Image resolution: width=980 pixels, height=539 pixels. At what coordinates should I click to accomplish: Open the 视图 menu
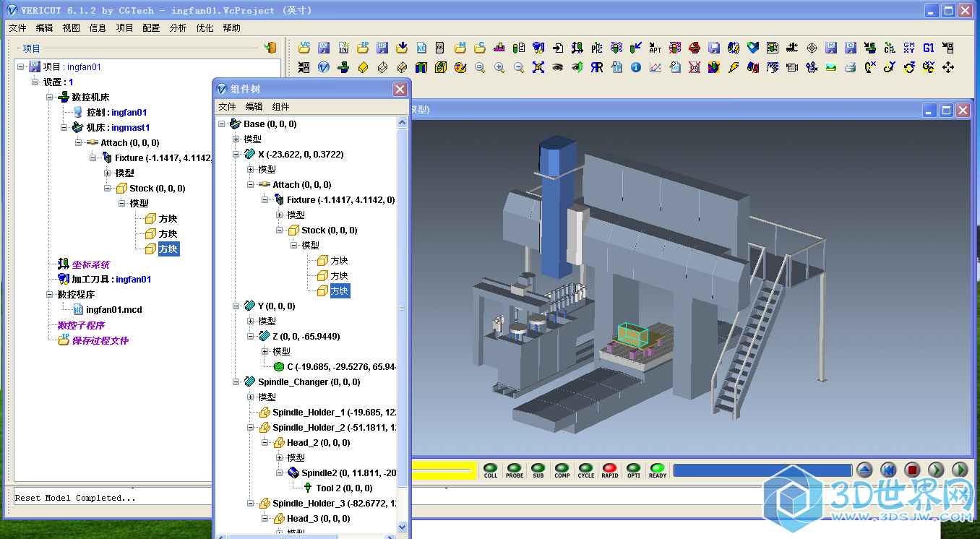click(x=72, y=28)
